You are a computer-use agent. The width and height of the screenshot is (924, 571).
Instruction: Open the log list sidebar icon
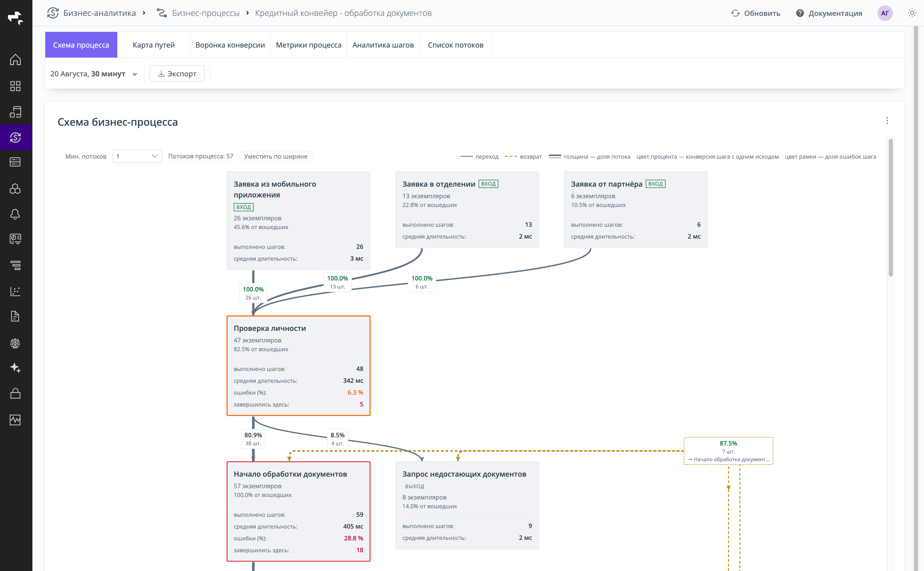tap(15, 162)
